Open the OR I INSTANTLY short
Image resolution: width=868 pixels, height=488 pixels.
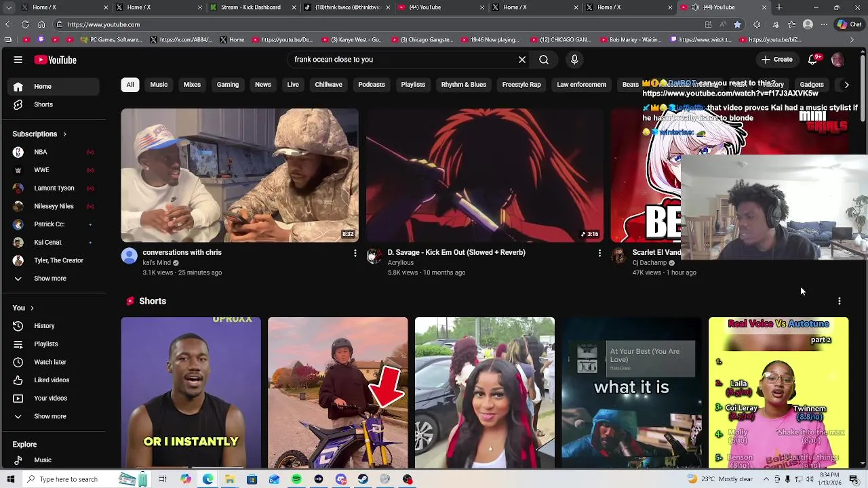coord(191,393)
